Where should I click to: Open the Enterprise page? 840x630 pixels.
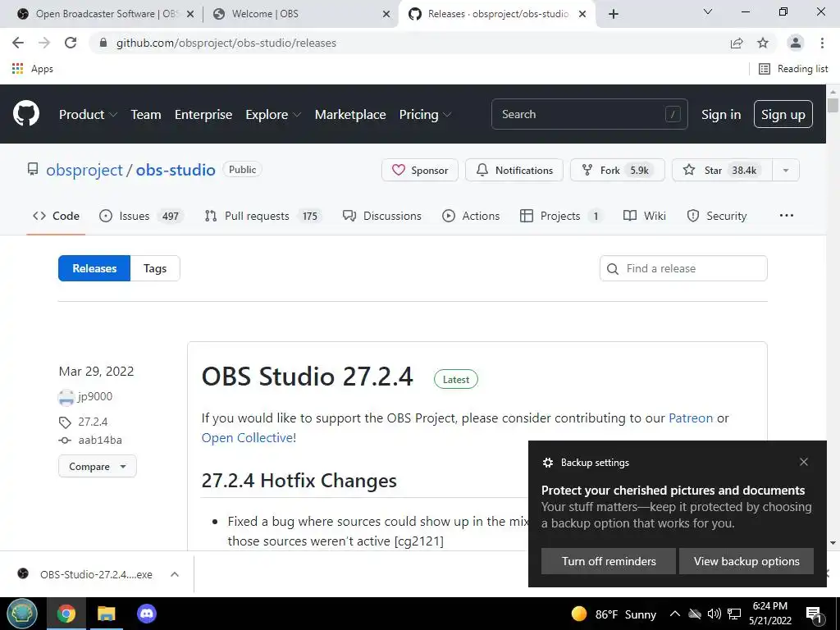[x=203, y=114]
